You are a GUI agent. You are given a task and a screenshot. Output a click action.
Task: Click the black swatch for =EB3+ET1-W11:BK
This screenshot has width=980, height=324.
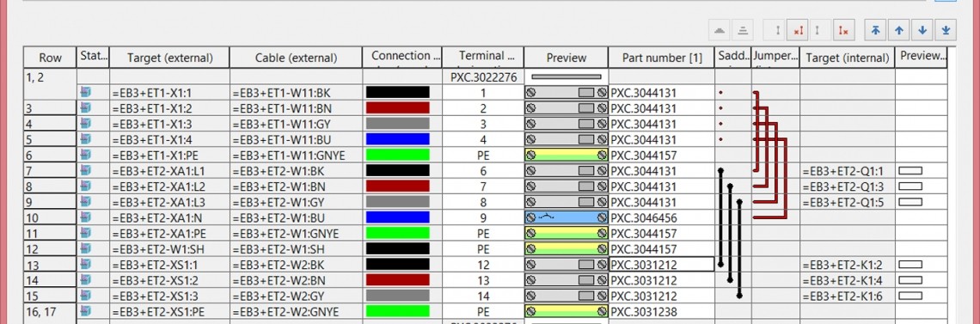[397, 93]
